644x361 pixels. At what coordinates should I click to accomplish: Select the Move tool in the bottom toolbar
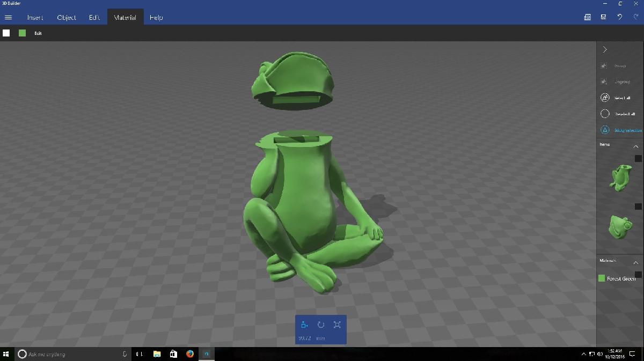click(x=304, y=325)
